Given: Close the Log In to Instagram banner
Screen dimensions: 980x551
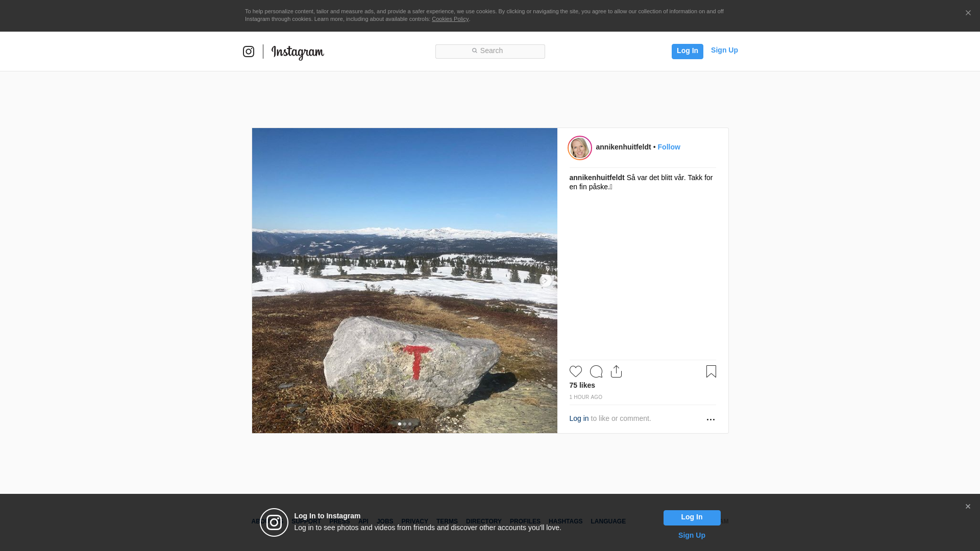Looking at the screenshot, I should [968, 507].
